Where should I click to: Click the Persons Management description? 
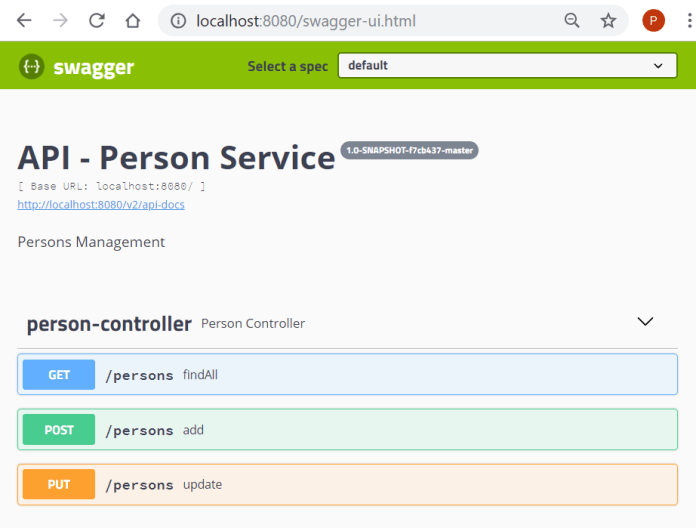pos(91,242)
